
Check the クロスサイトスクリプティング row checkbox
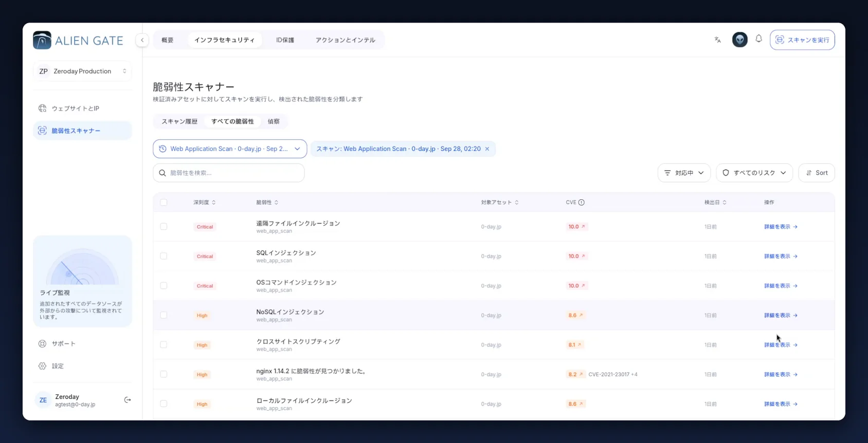pyautogui.click(x=164, y=345)
